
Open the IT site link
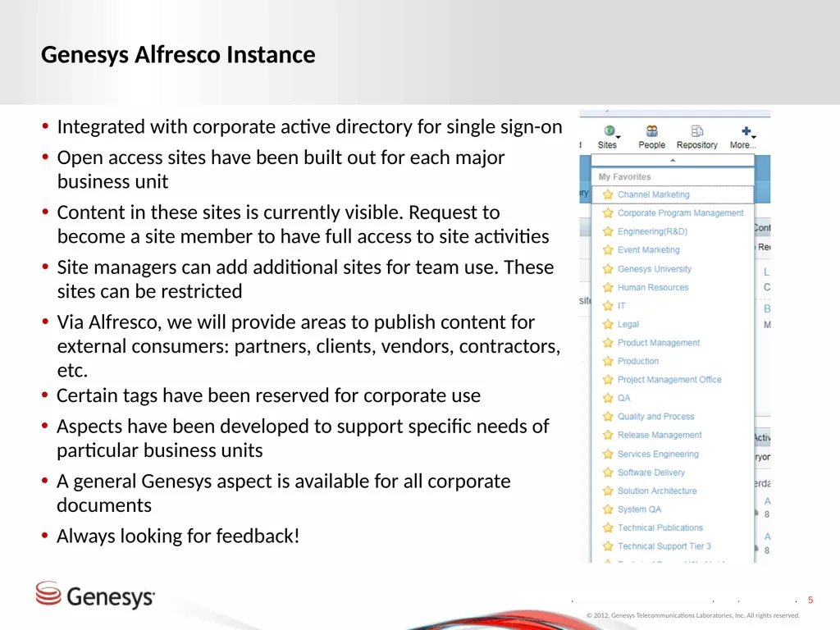(622, 306)
